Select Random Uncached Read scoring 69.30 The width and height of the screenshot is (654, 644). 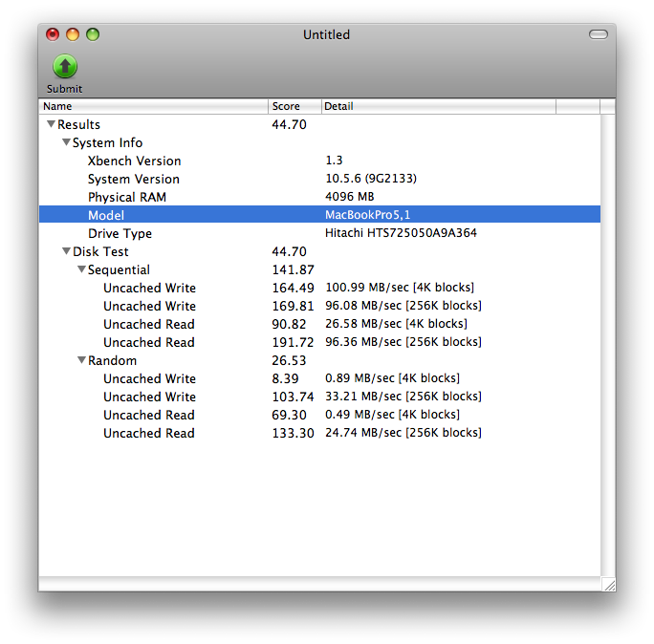[x=320, y=415]
